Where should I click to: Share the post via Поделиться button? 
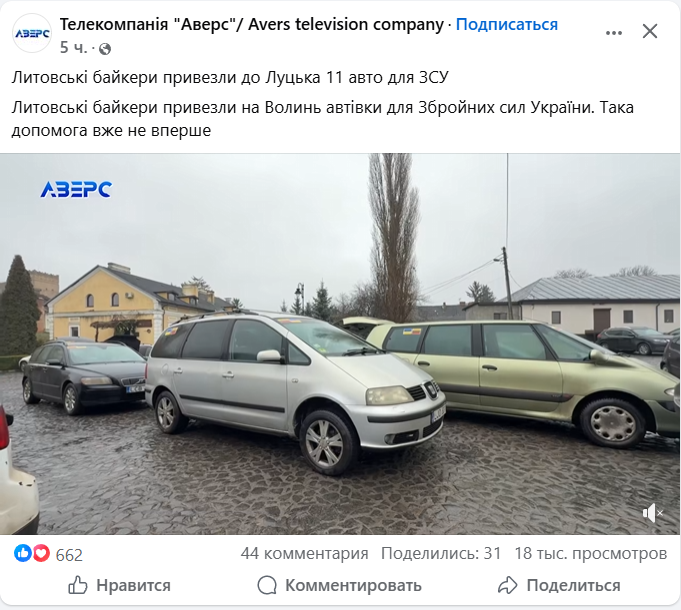click(559, 585)
